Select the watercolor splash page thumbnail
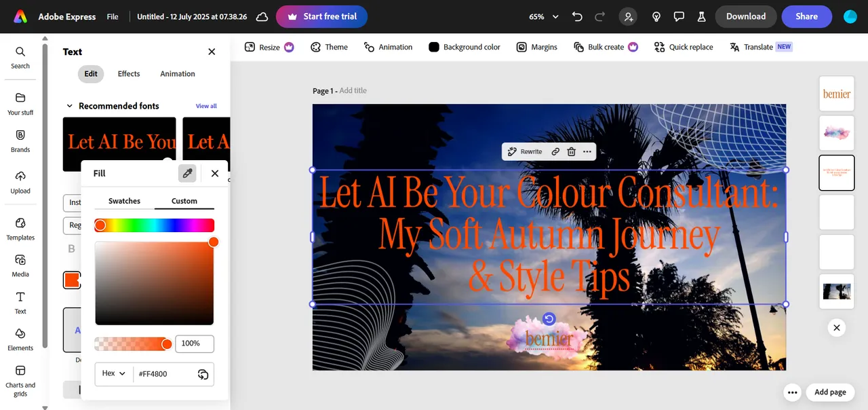The height and width of the screenshot is (410, 868). pos(837,133)
